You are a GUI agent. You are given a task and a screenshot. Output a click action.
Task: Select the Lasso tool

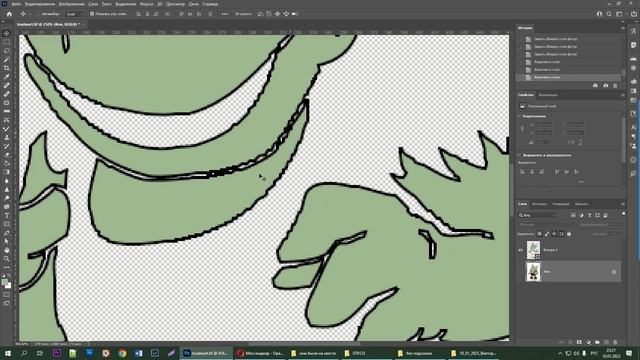7,51
